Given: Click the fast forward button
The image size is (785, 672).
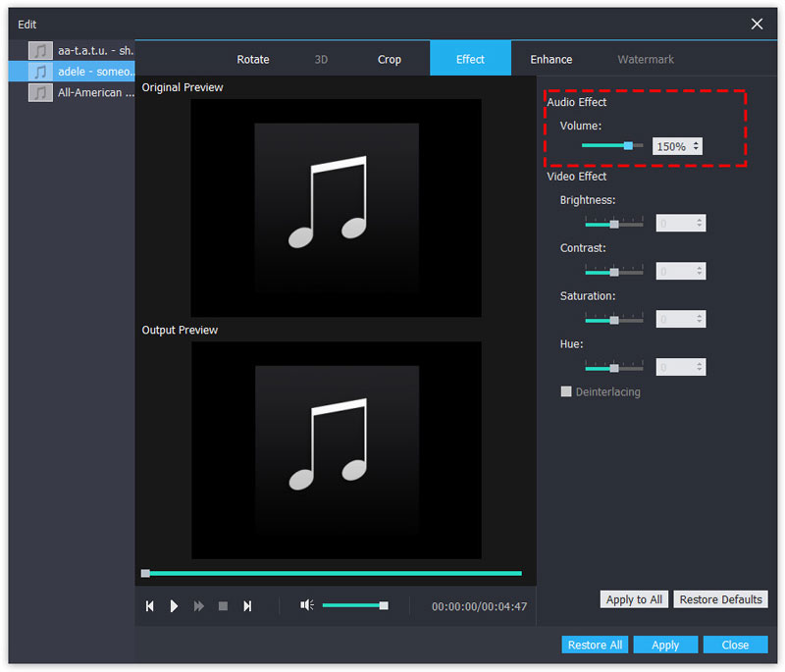Looking at the screenshot, I should pyautogui.click(x=199, y=606).
